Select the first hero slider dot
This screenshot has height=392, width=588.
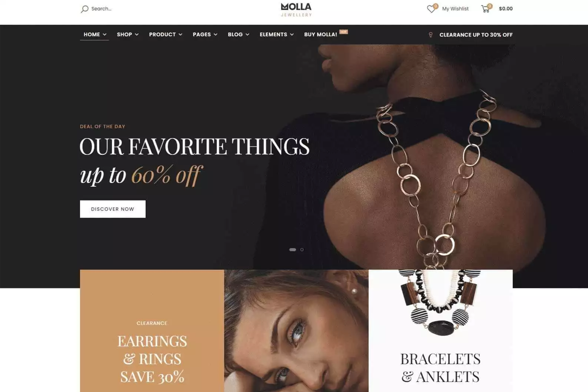(292, 249)
